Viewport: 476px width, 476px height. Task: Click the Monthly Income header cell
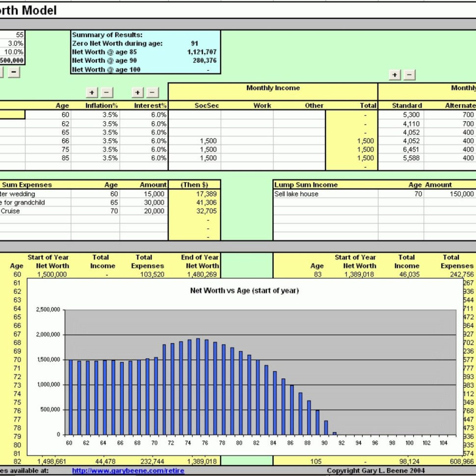tap(273, 88)
